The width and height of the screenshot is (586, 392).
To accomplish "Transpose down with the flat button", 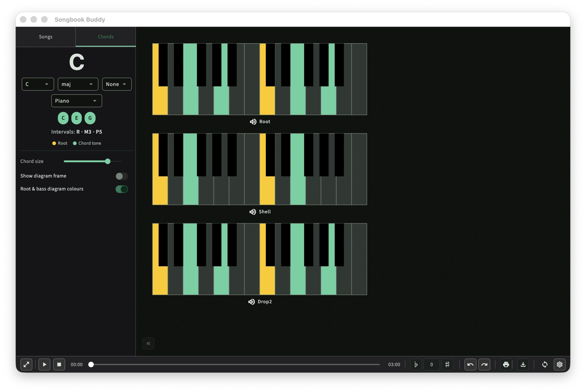I will (x=416, y=365).
